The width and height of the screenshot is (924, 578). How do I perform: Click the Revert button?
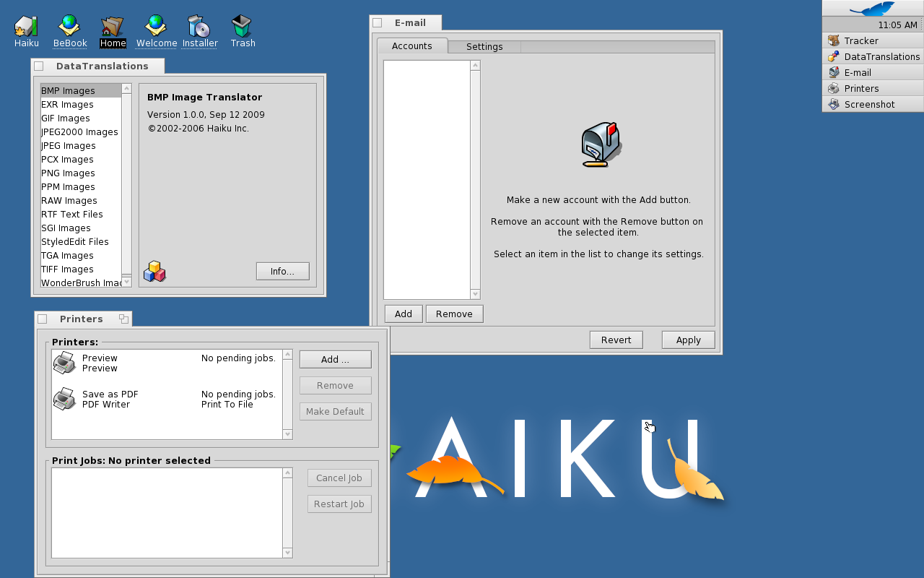[616, 340]
